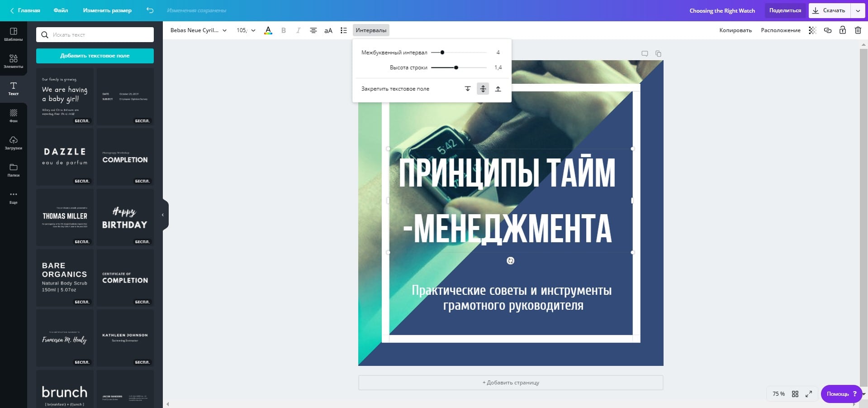The height and width of the screenshot is (408, 868).
Task: Open the Расположение position menu
Action: pos(781,30)
